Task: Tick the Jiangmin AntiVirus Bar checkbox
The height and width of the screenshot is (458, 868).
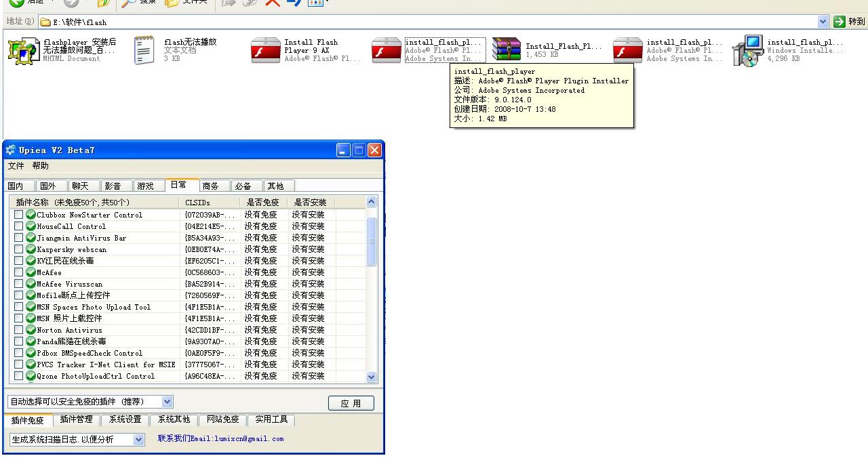Action: coord(18,238)
